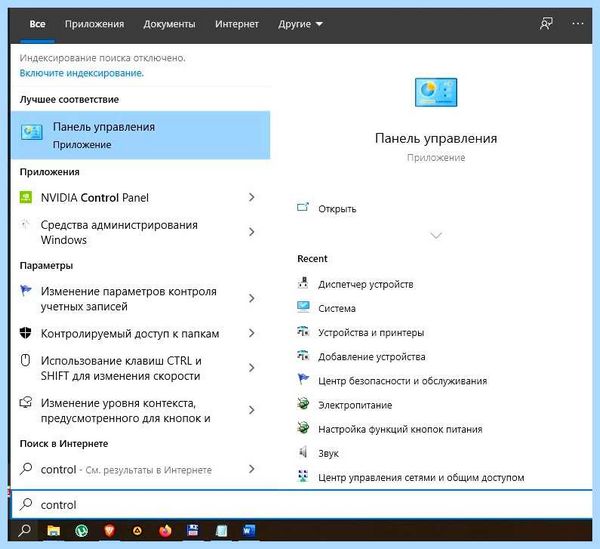Click the Power Options icon next to Электропитание
Image resolution: width=600 pixels, height=549 pixels.
pos(303,404)
